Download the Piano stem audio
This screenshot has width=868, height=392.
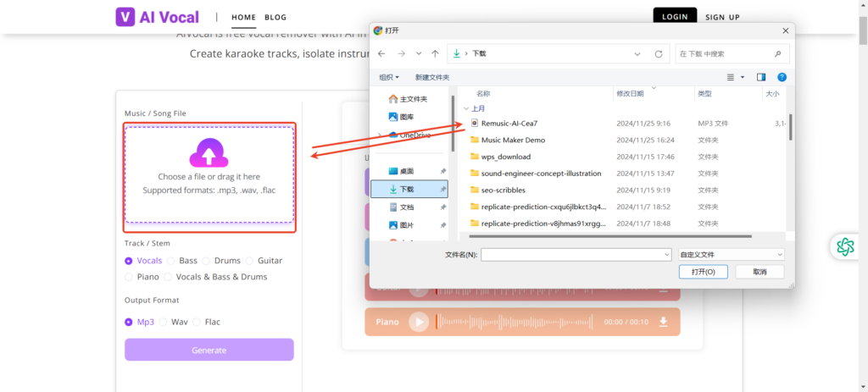664,322
